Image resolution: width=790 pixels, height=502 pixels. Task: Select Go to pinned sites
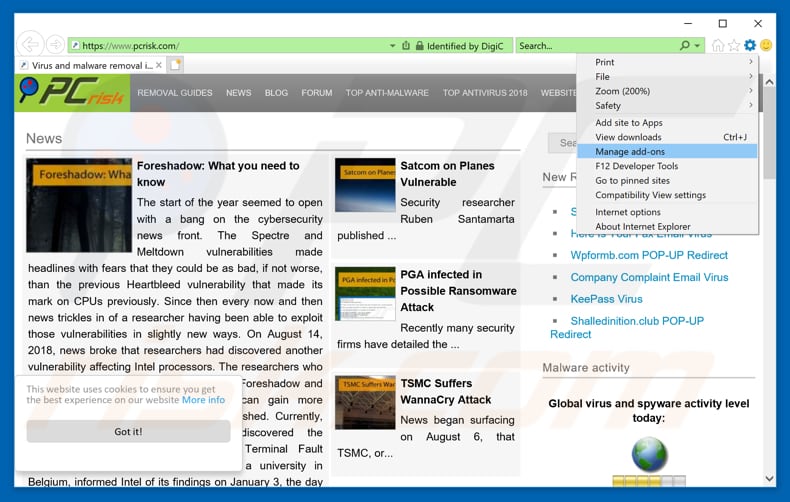[667, 180]
